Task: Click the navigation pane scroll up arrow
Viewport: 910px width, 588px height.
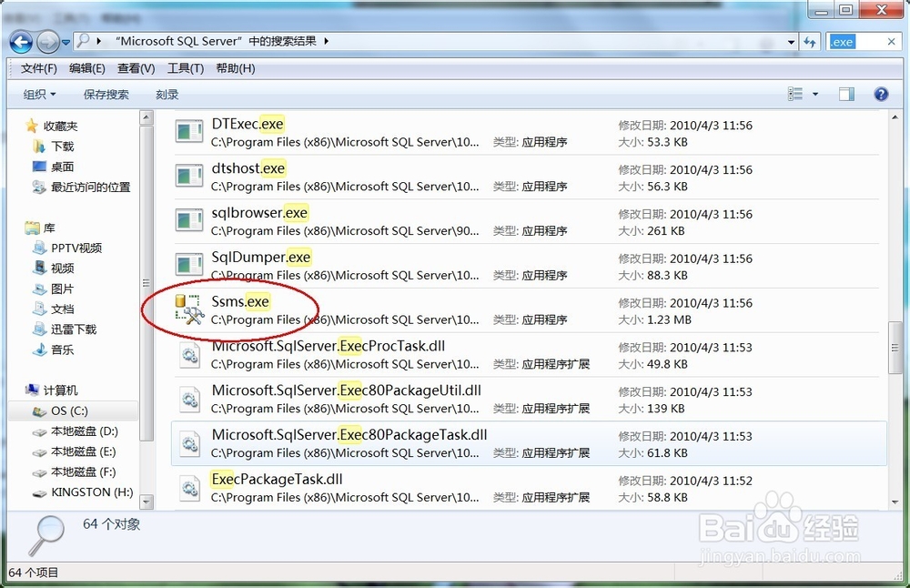Action: 147,117
